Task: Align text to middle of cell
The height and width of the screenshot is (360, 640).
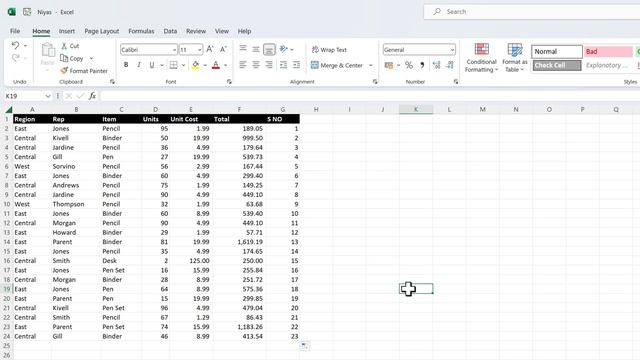Action: coord(256,49)
